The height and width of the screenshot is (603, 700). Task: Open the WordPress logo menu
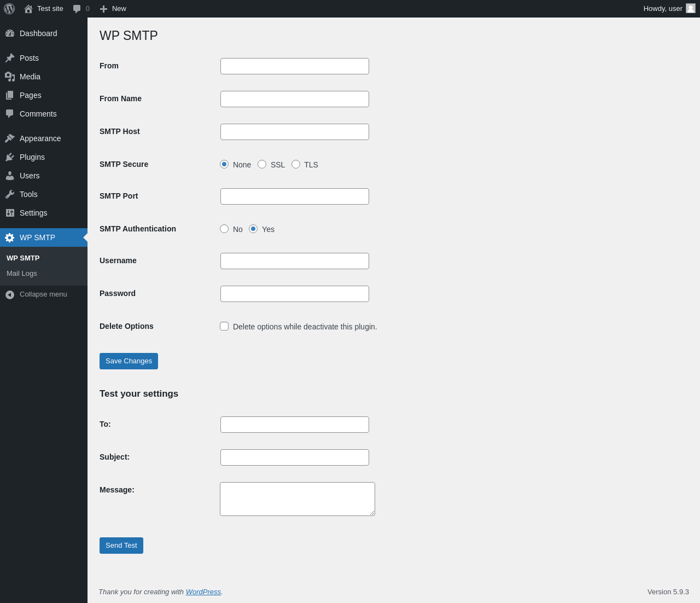[x=9, y=9]
